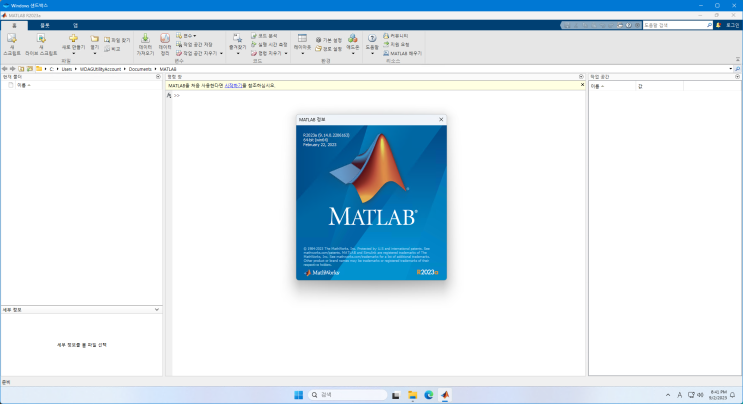Click Analyze Code (코드 분석)
743x404 pixels.
click(x=264, y=36)
